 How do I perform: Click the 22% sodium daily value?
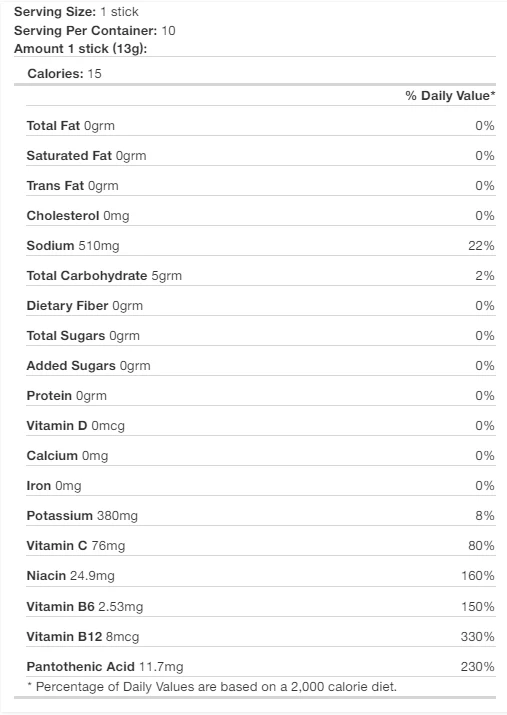(481, 246)
